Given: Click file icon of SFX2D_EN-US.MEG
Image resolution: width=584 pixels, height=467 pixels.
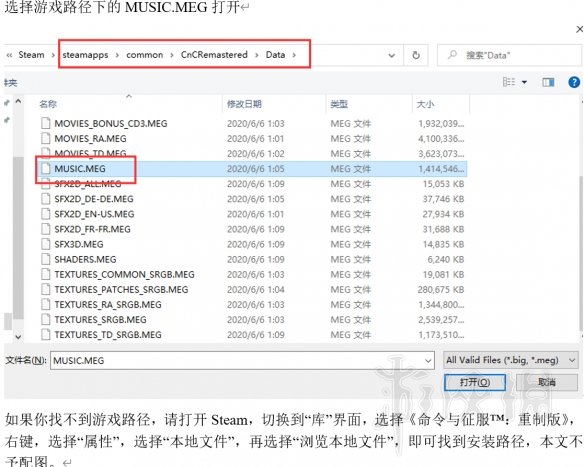Looking at the screenshot, I should [45, 214].
